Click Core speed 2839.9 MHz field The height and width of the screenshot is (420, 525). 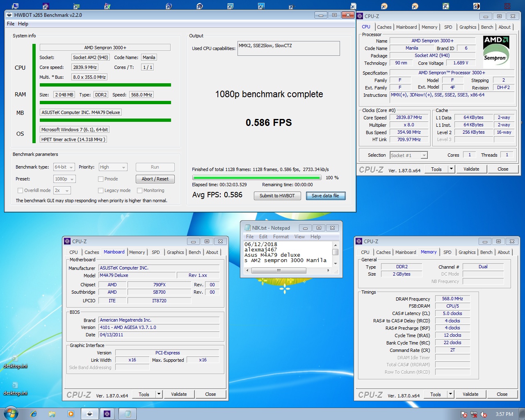click(x=85, y=67)
